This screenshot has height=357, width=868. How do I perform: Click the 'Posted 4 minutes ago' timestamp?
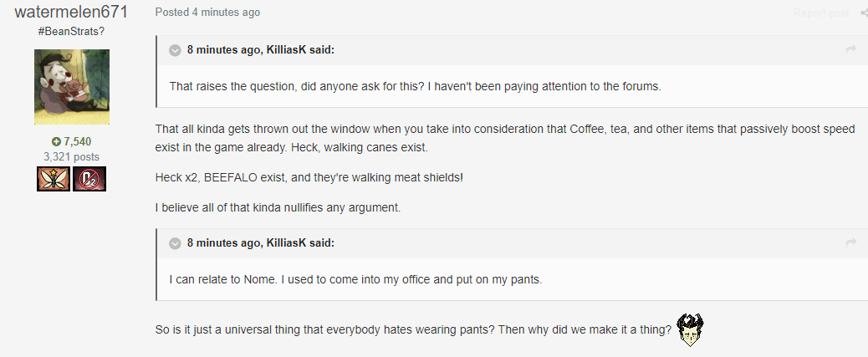(207, 13)
